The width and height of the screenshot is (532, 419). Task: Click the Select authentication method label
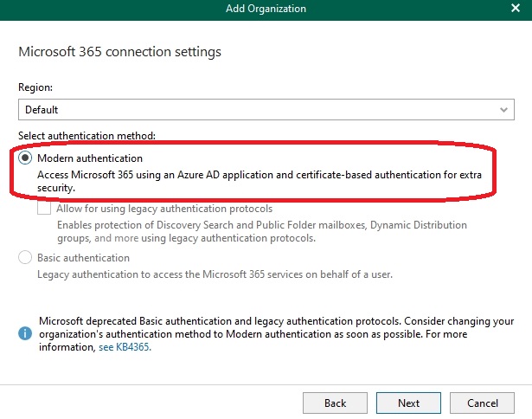pyautogui.click(x=87, y=136)
